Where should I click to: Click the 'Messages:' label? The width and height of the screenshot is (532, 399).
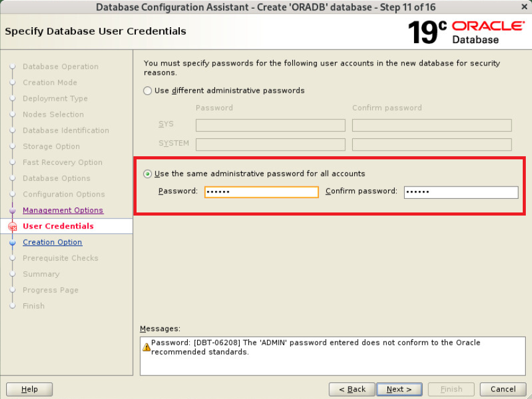pyautogui.click(x=160, y=329)
